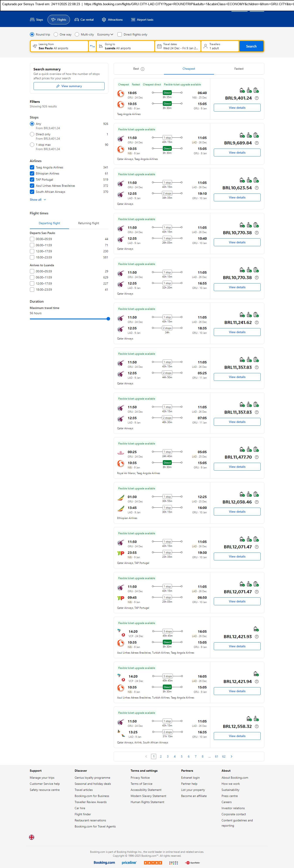Uncheck the TAP Portugal airline filter

click(x=32, y=180)
